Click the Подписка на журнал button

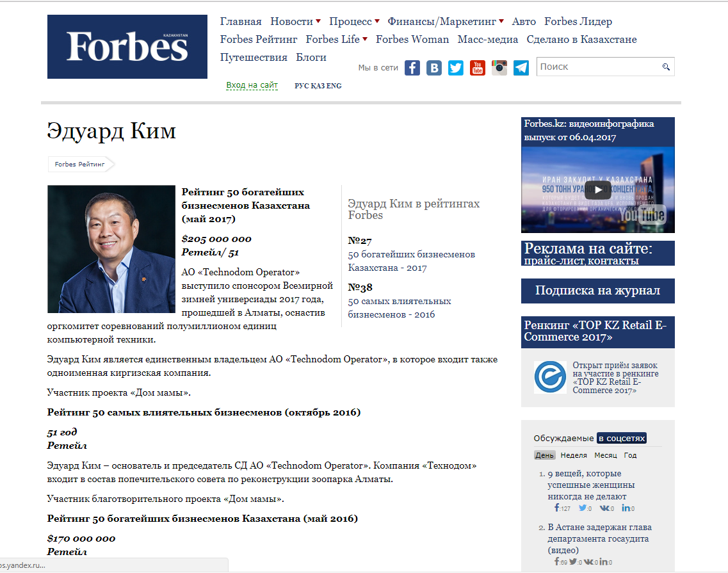pyautogui.click(x=597, y=291)
